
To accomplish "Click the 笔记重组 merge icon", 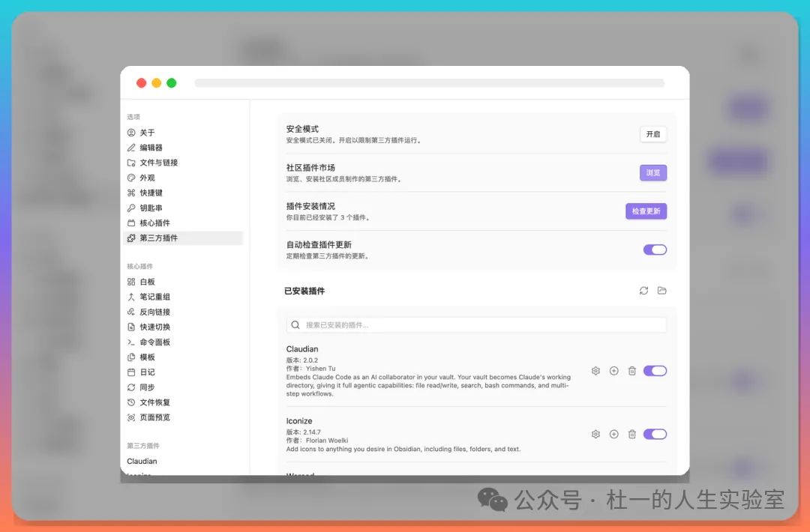I will [131, 297].
